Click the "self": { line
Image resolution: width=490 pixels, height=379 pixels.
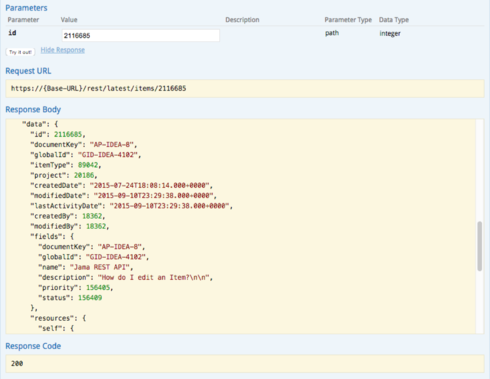coord(56,328)
